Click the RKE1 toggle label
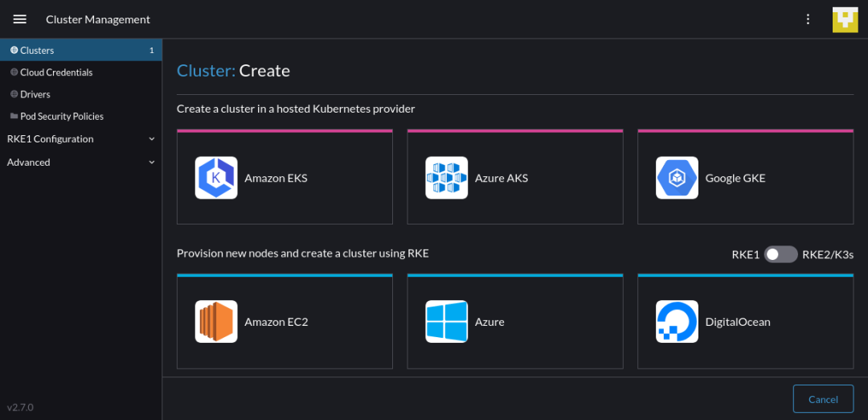Image resolution: width=868 pixels, height=420 pixels. pyautogui.click(x=746, y=255)
